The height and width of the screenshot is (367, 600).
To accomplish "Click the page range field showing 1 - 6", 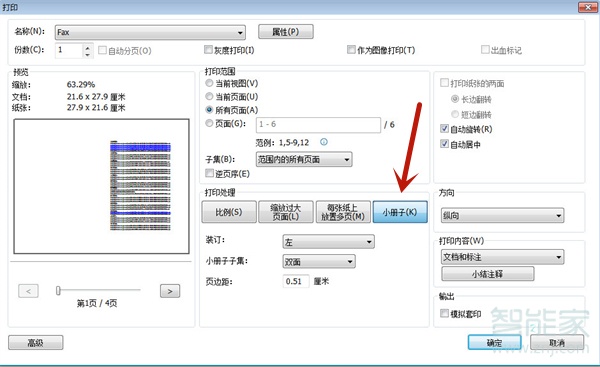I will (x=318, y=125).
